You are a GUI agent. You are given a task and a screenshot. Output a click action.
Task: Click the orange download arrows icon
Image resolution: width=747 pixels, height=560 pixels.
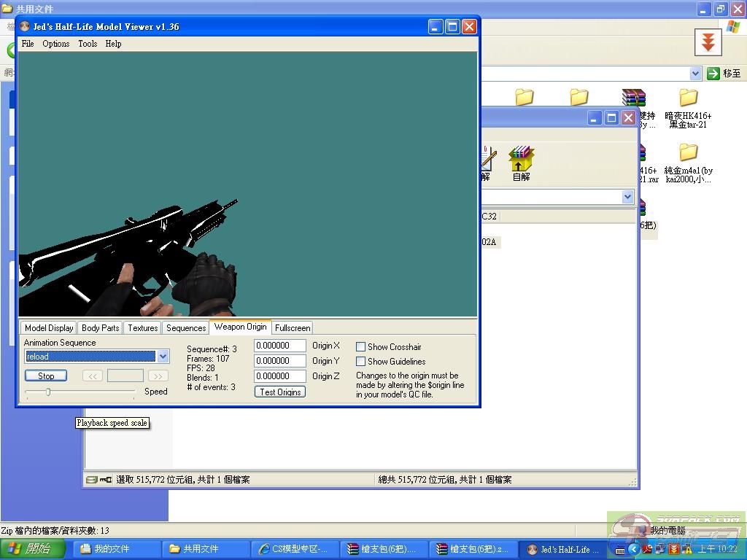(x=707, y=42)
